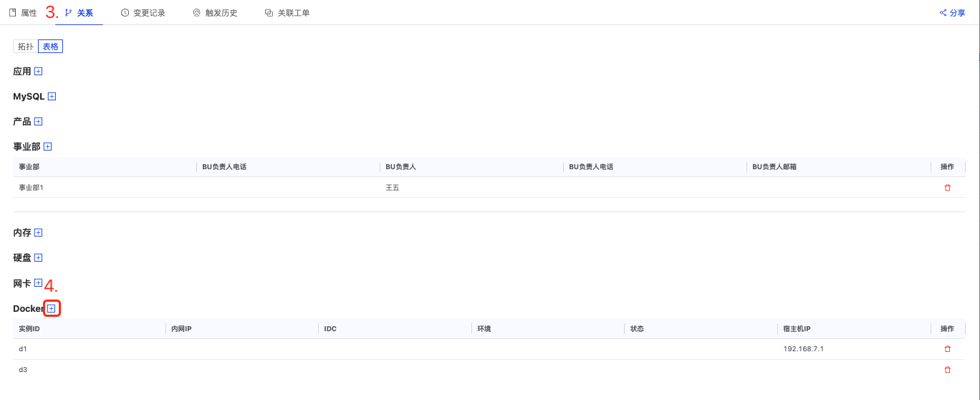Select the 关系 tab
The image size is (980, 400).
point(79,13)
